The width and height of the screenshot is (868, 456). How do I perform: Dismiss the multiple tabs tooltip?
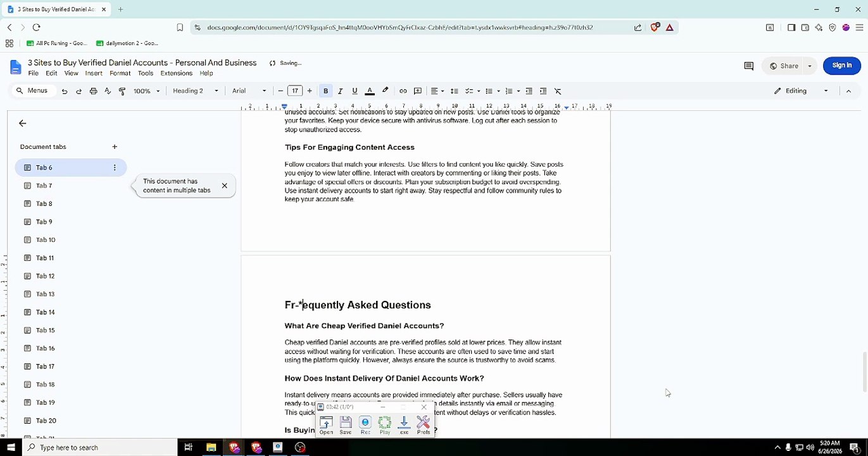(224, 186)
